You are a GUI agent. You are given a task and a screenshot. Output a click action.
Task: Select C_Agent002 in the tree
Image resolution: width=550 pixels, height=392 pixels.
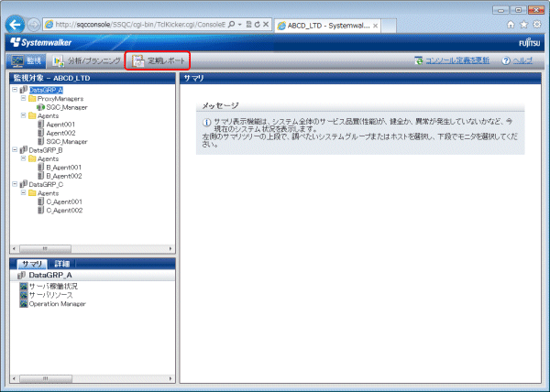pyautogui.click(x=64, y=210)
